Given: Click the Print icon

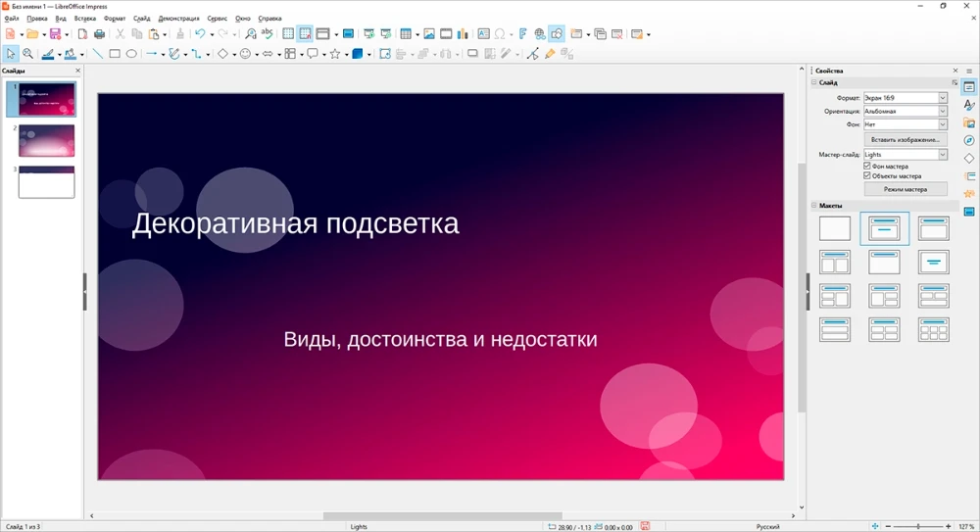Looking at the screenshot, I should pos(99,33).
